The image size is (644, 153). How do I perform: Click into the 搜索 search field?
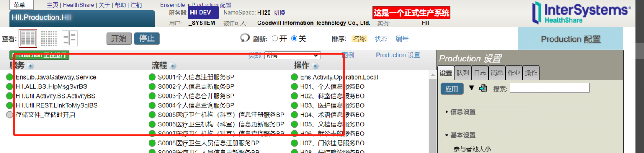550,88
